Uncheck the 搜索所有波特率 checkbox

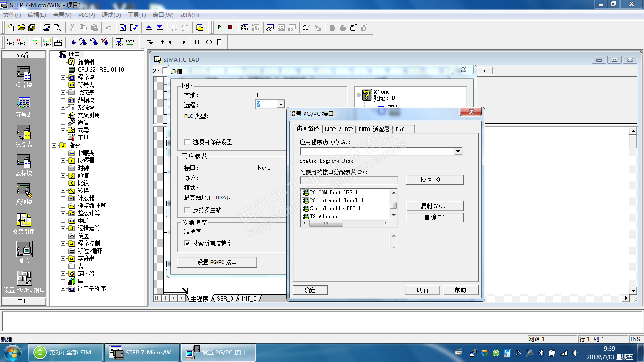(x=187, y=243)
